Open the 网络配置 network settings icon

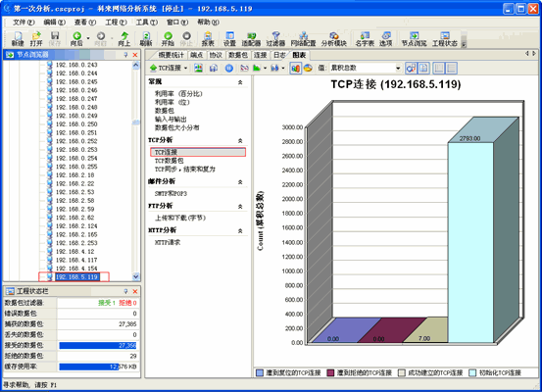tap(303, 39)
